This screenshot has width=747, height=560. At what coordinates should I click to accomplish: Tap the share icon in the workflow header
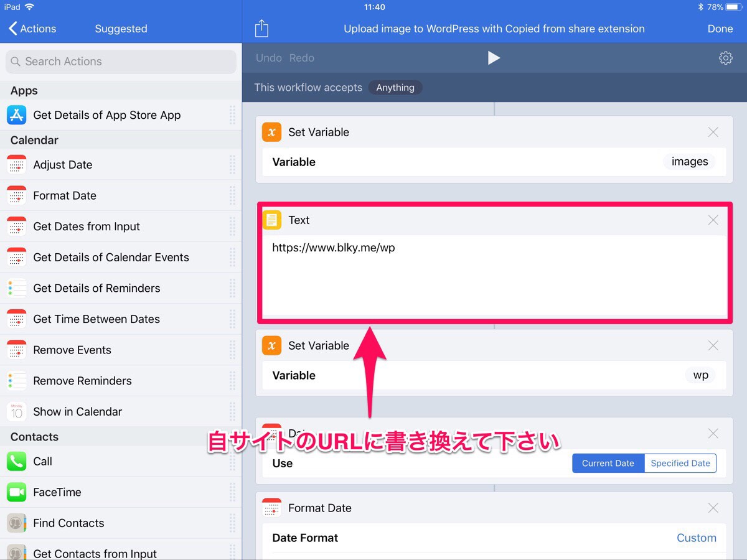(x=262, y=29)
